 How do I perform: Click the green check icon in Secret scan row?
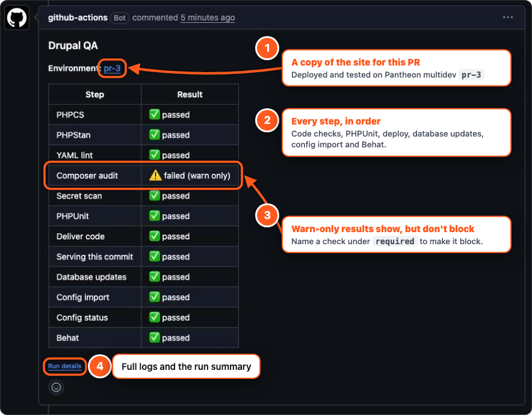click(x=155, y=195)
